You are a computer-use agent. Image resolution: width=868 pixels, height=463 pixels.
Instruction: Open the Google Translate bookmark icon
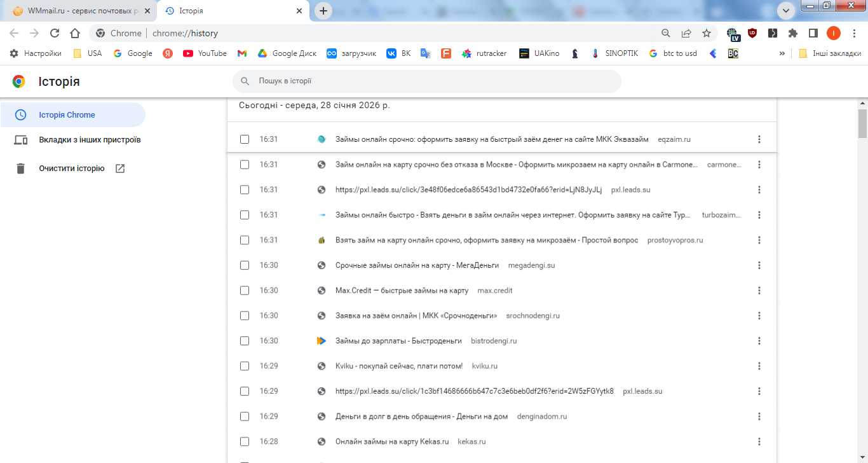[426, 53]
